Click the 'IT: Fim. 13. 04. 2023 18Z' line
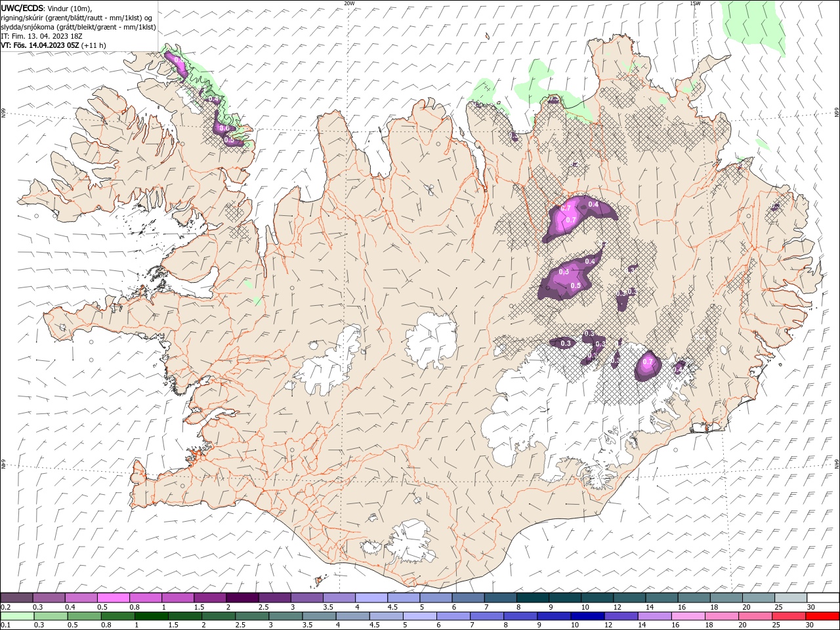Image resolution: width=840 pixels, height=630 pixels. click(42, 36)
